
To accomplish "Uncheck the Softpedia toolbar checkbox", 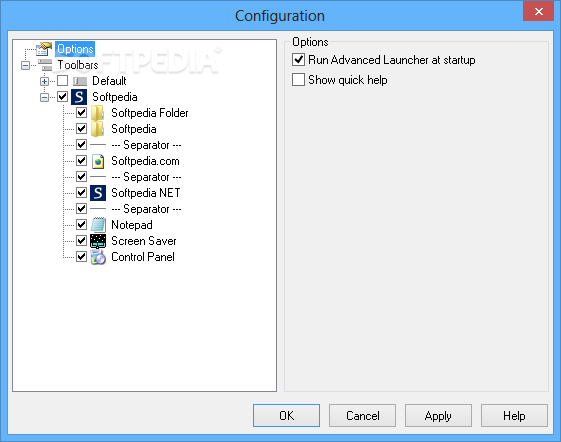I will (63, 97).
